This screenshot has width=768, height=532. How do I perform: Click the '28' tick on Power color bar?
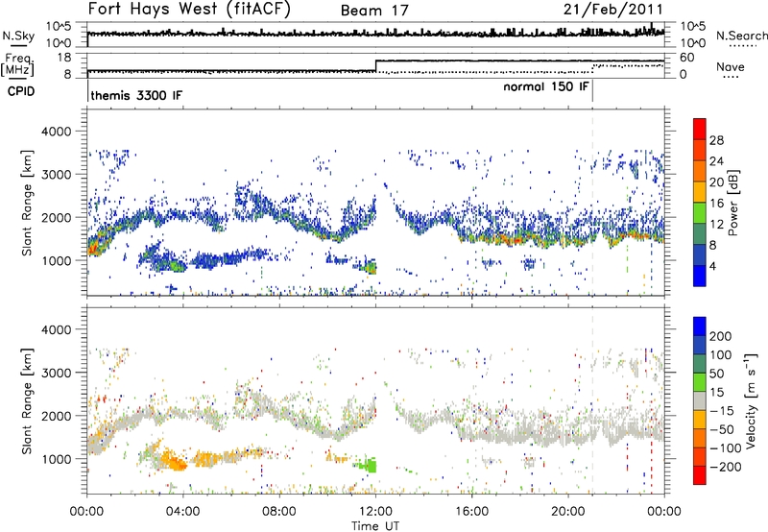716,140
